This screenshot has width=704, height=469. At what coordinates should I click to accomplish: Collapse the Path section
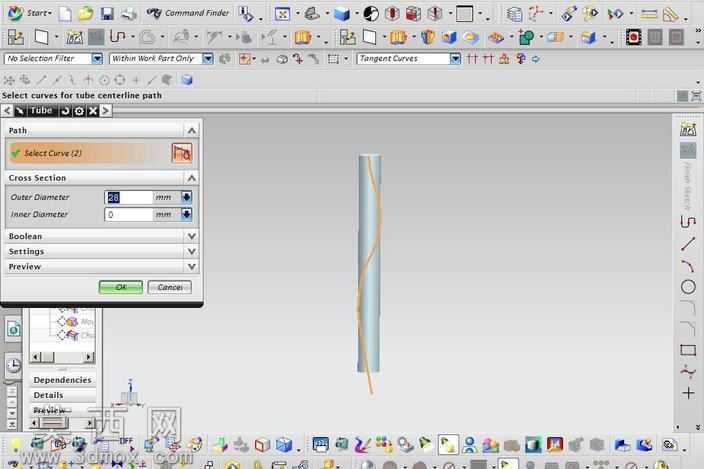click(191, 131)
